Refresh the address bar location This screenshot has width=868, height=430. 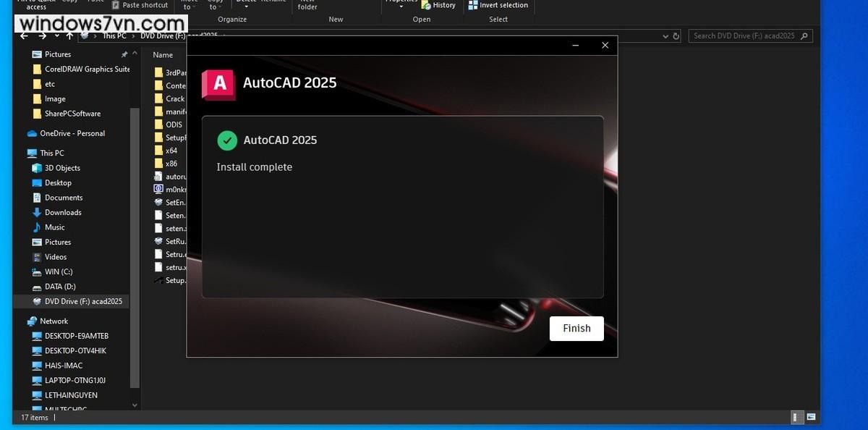point(676,35)
